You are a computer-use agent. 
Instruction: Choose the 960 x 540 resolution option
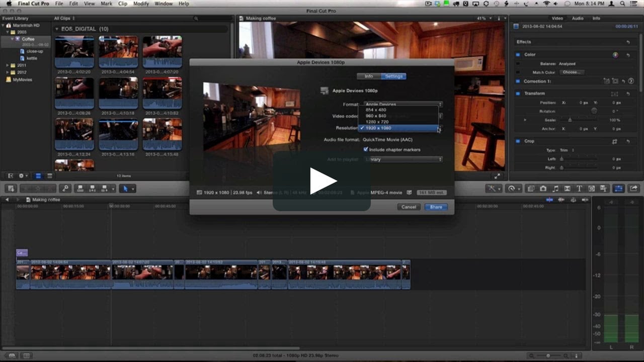(398, 116)
